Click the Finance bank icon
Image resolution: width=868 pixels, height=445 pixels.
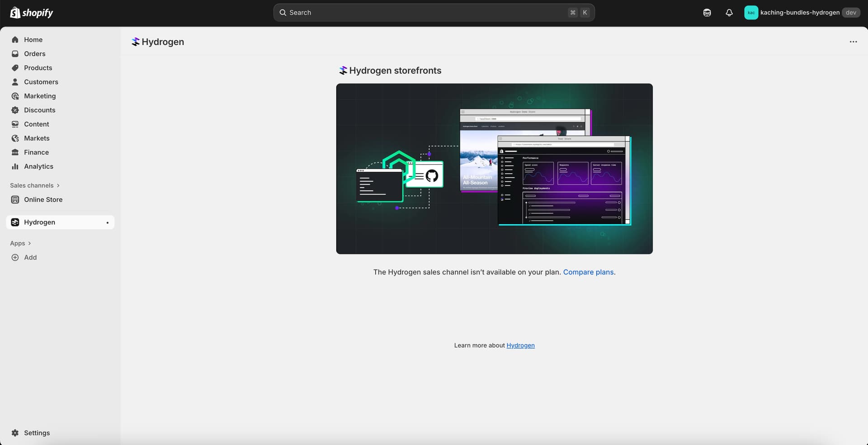coord(15,152)
